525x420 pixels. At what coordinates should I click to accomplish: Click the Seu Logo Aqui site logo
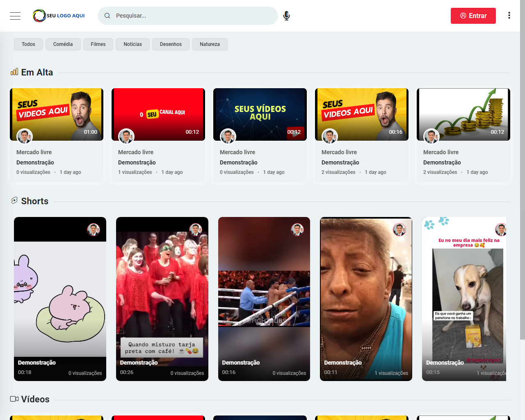pyautogui.click(x=59, y=16)
